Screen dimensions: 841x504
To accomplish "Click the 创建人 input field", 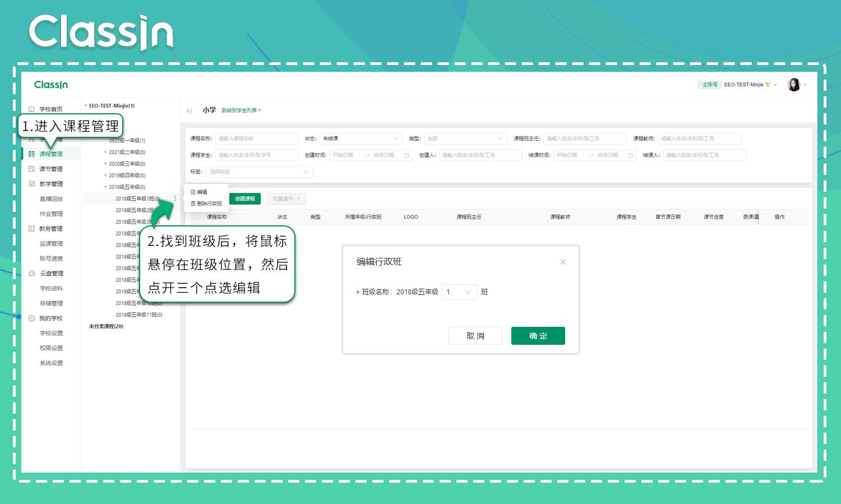I will (480, 155).
